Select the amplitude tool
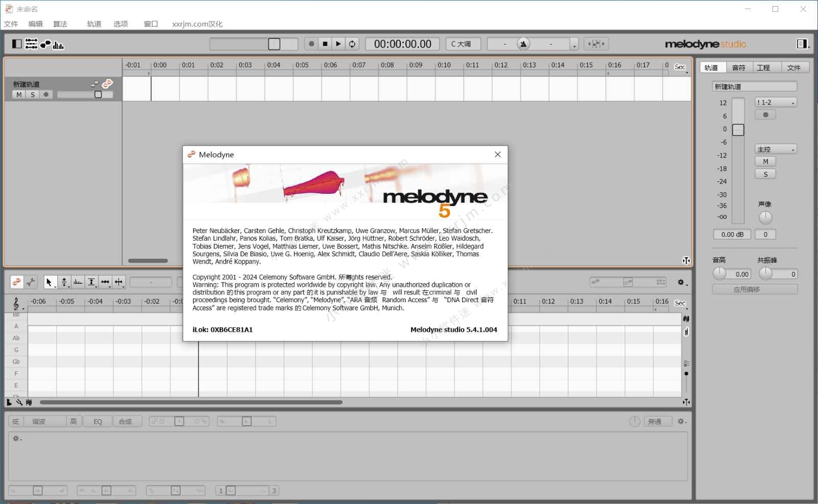Screen dimensions: 818x504 click(92, 282)
